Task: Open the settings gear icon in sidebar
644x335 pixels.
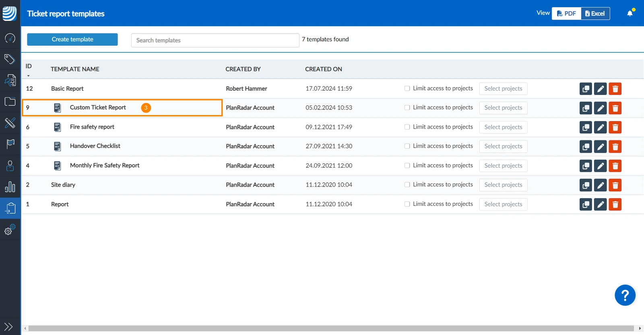Action: point(10,229)
